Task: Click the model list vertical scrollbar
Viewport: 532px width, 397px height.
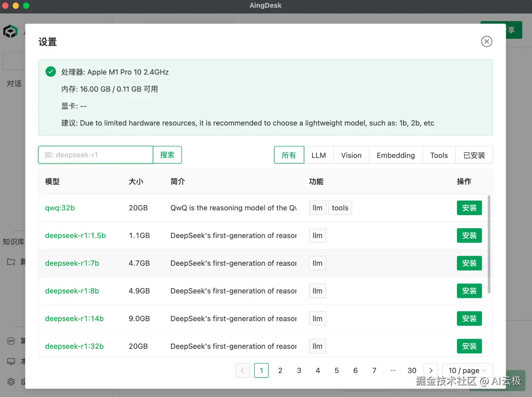Action: pos(489,245)
